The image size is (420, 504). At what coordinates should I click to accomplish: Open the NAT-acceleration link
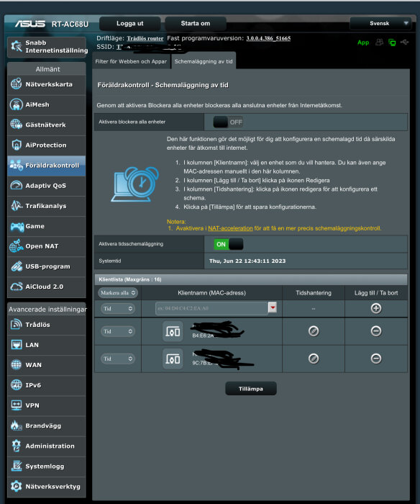click(x=230, y=228)
